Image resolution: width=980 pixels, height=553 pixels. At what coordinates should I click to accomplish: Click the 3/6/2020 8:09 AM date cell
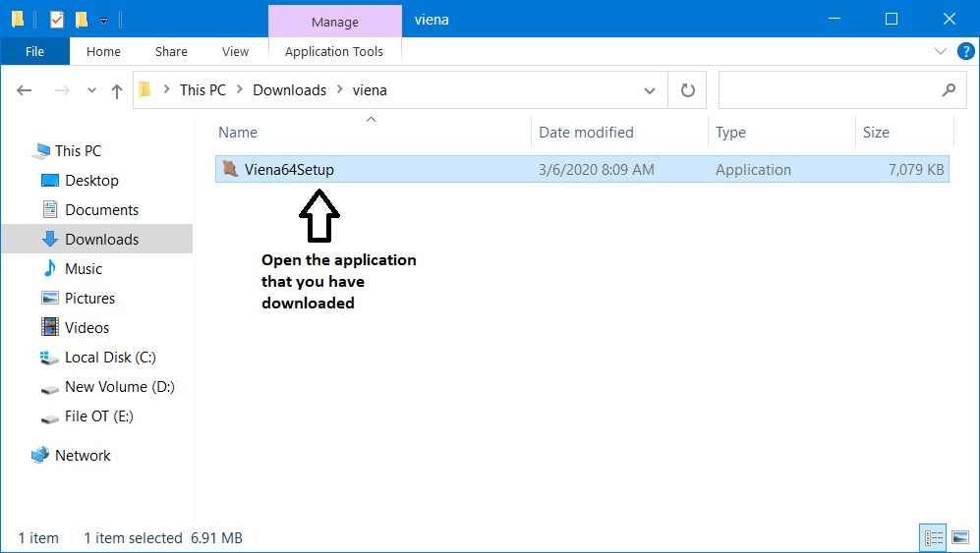click(x=597, y=169)
